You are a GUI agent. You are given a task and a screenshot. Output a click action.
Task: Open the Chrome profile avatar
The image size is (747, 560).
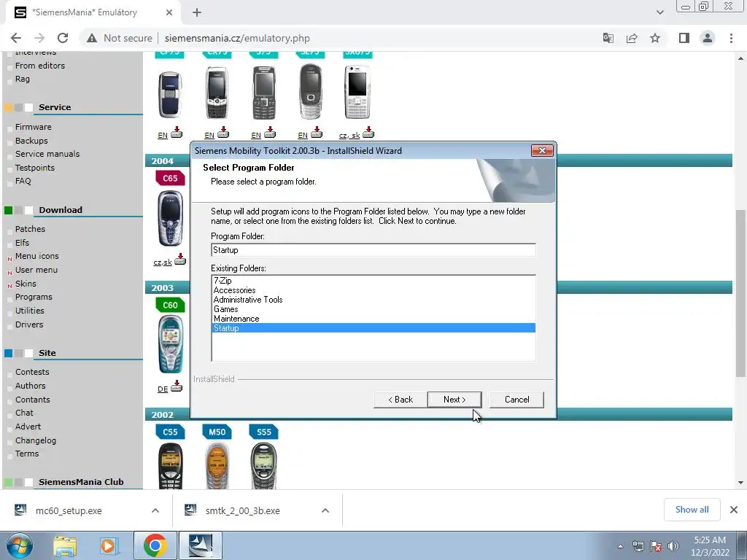point(708,38)
